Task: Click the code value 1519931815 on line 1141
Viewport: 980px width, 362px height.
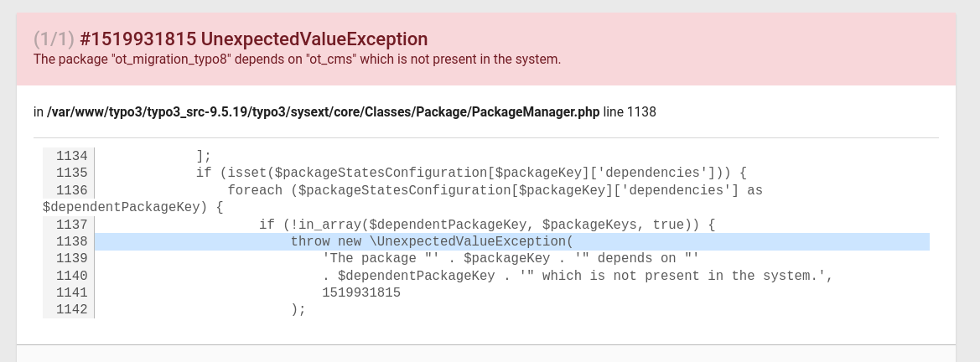Action: click(x=361, y=292)
